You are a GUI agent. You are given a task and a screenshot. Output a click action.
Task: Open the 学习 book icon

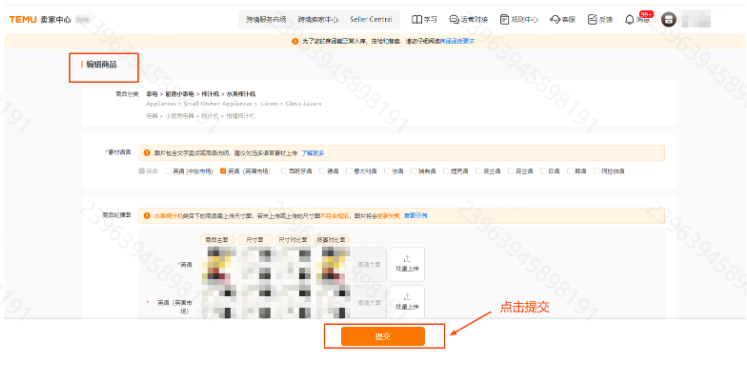(417, 20)
